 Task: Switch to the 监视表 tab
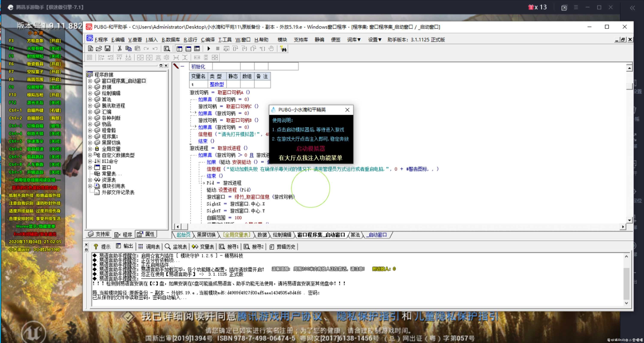176,247
